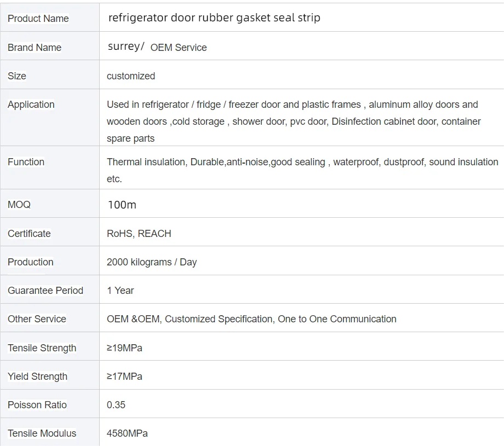Click the RoHS, REACH certificate value
Viewport: 504px width, 446px height.
[139, 234]
